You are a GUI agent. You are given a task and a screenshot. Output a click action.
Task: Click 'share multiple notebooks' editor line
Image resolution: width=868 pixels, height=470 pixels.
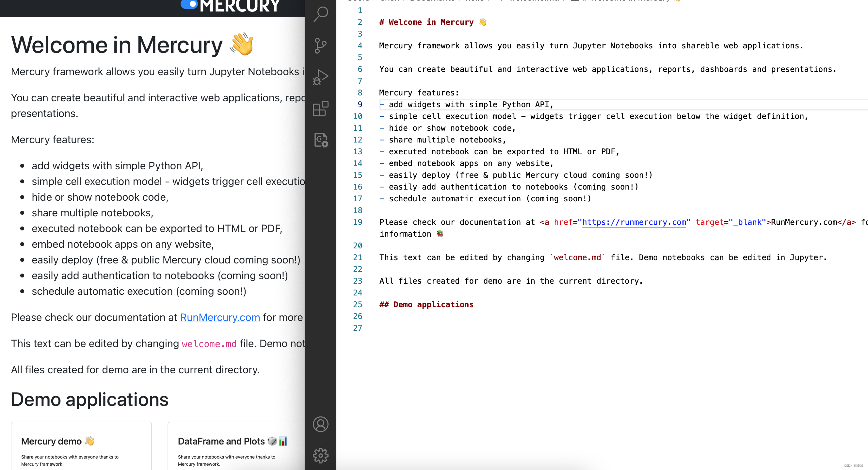442,140
